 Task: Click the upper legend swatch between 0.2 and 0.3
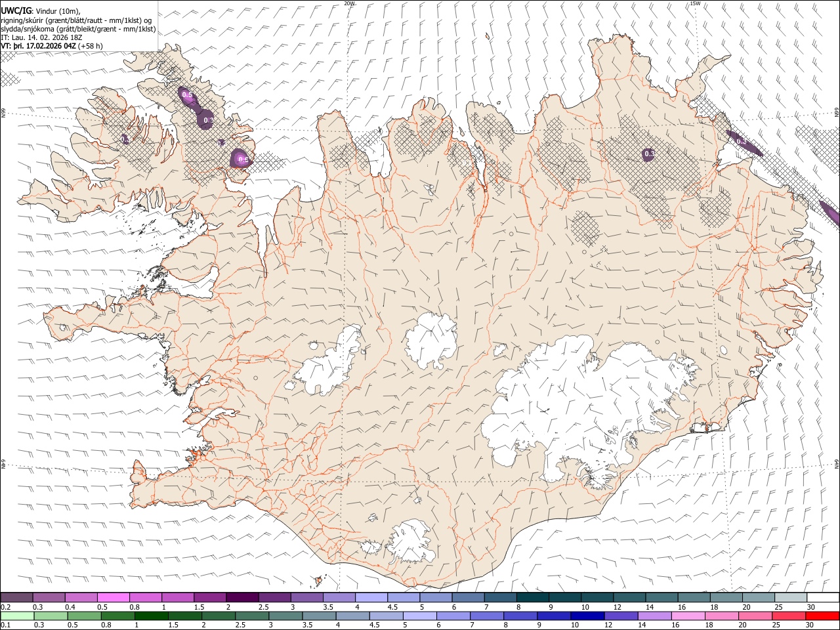[x=16, y=597]
